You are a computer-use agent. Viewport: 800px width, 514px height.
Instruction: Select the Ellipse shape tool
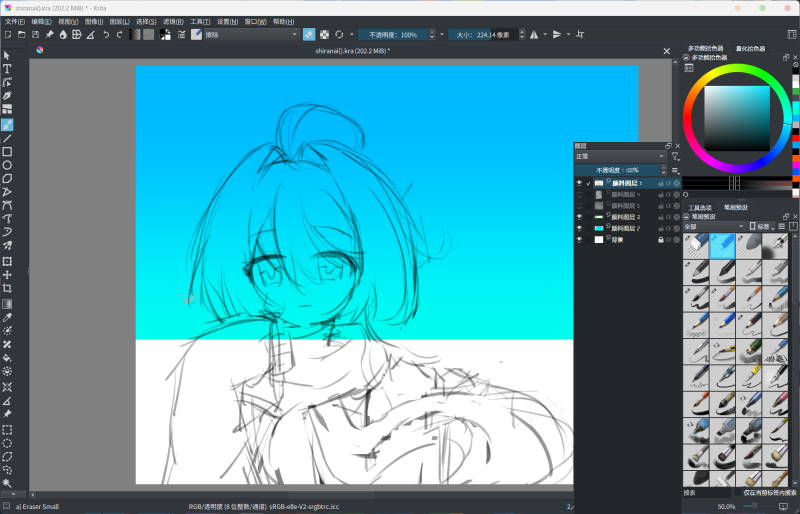pyautogui.click(x=7, y=165)
